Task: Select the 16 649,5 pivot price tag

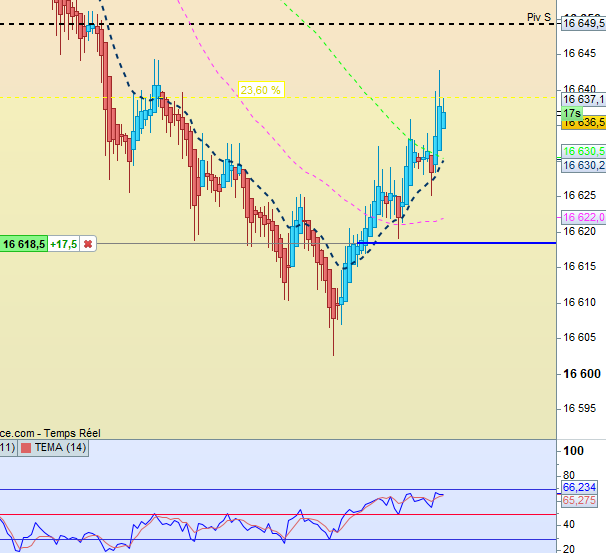Action: point(584,24)
